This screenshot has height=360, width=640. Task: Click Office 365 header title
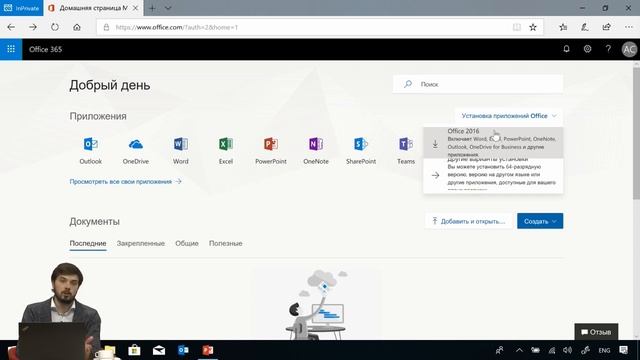point(45,49)
